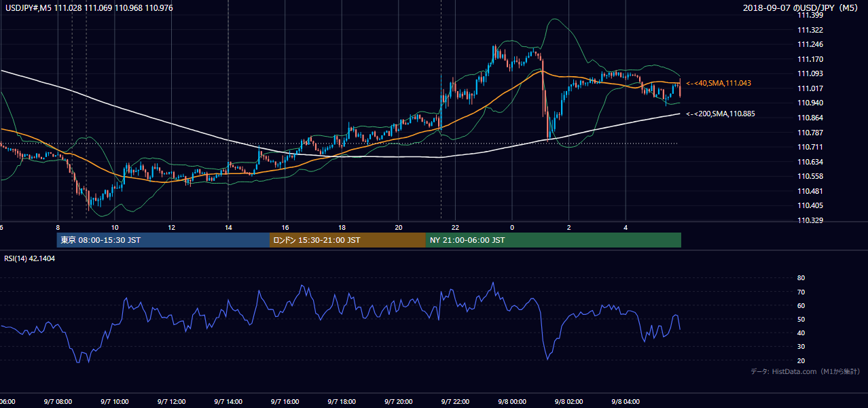Click the 9/7 20:00 time label

tap(399, 401)
